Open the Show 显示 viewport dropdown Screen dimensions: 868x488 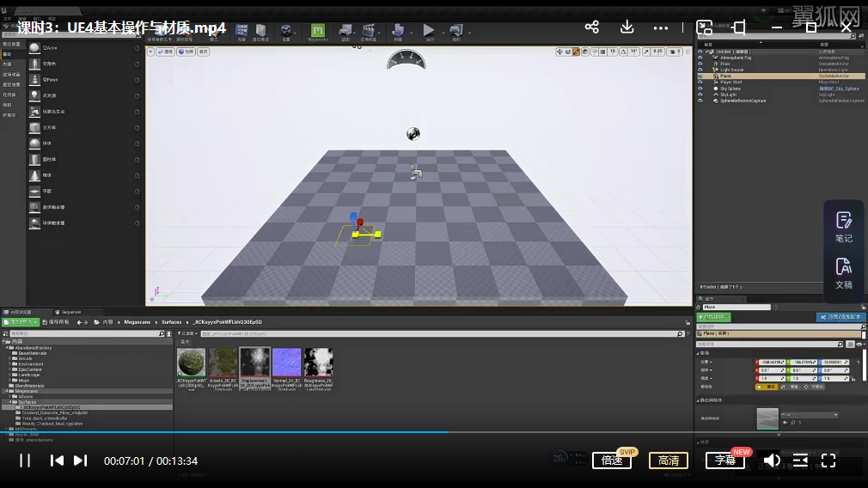(x=203, y=52)
